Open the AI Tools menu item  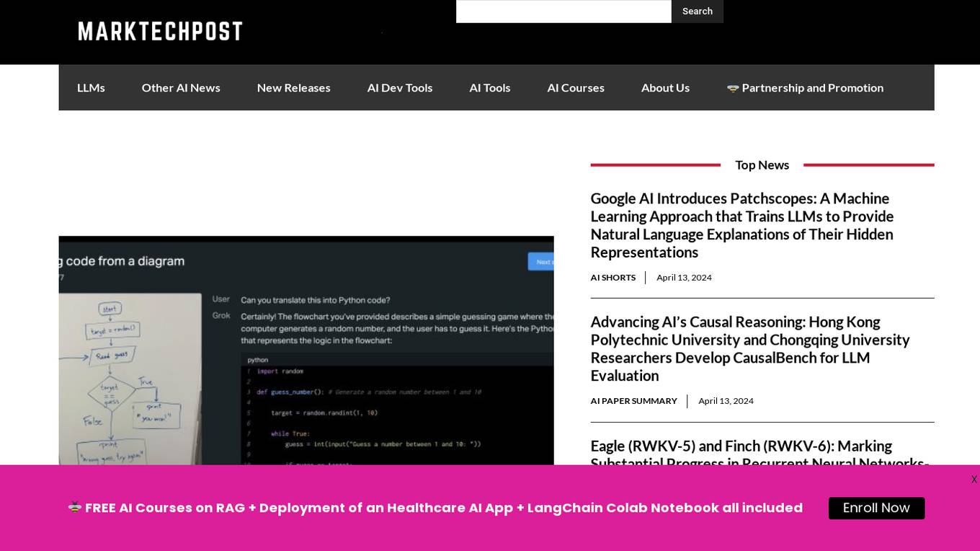(x=490, y=87)
